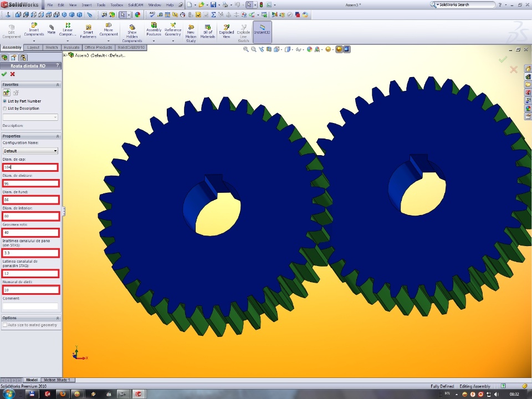
Task: Click Explode Line Sketch tool
Action: tap(243, 33)
